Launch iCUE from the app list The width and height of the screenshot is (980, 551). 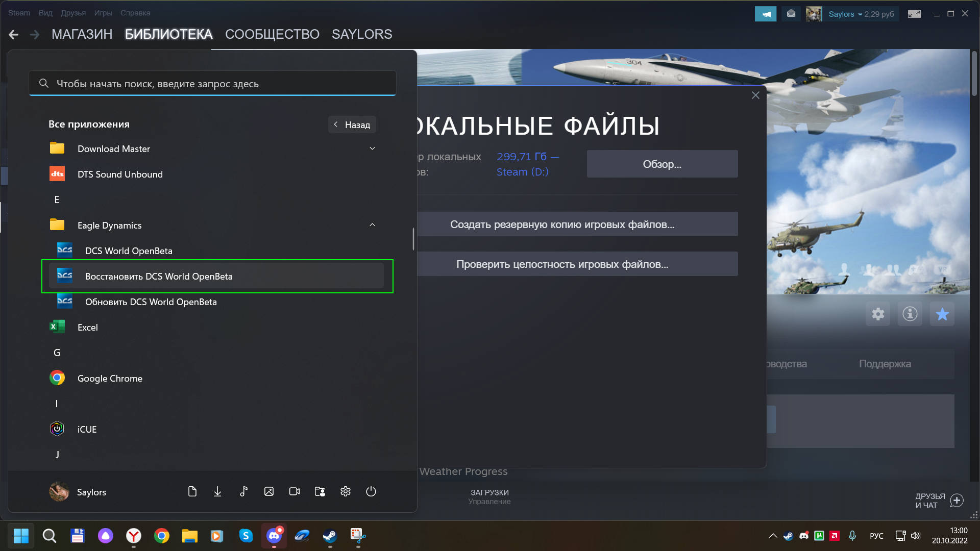(x=213, y=429)
